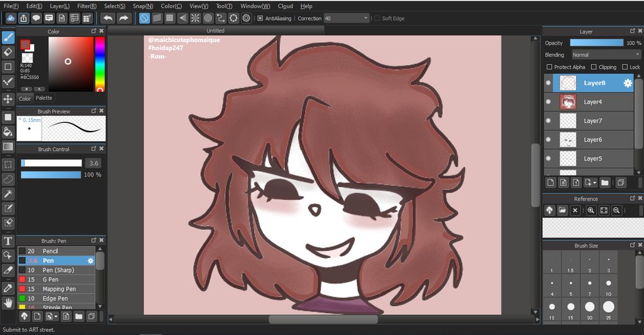644x335 pixels.
Task: Undock the Brush Size panel
Action: [633, 245]
